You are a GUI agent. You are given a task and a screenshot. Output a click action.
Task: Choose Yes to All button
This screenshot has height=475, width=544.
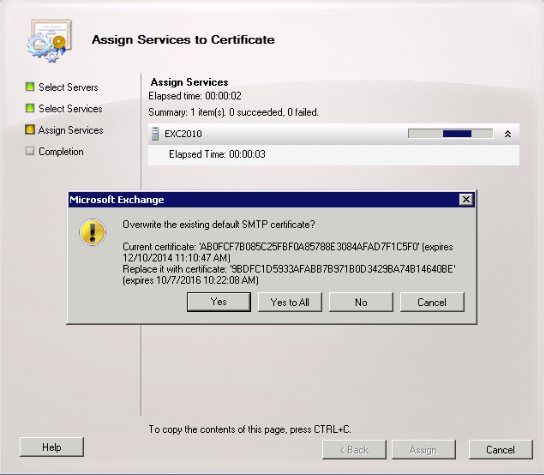click(x=290, y=302)
